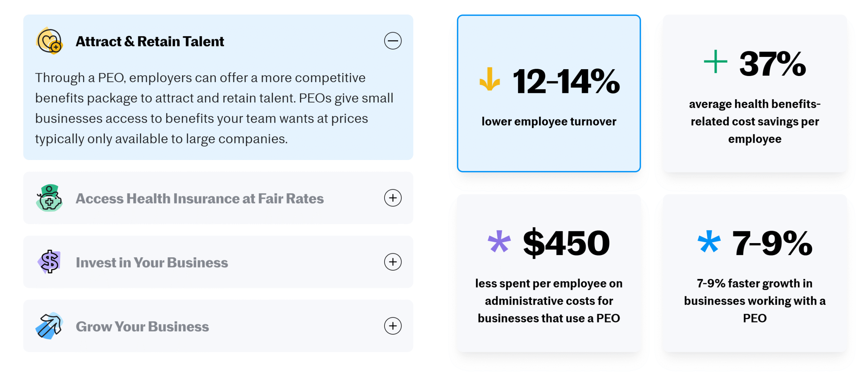
Task: Collapse the Attract & Retain Talent section
Action: point(393,41)
